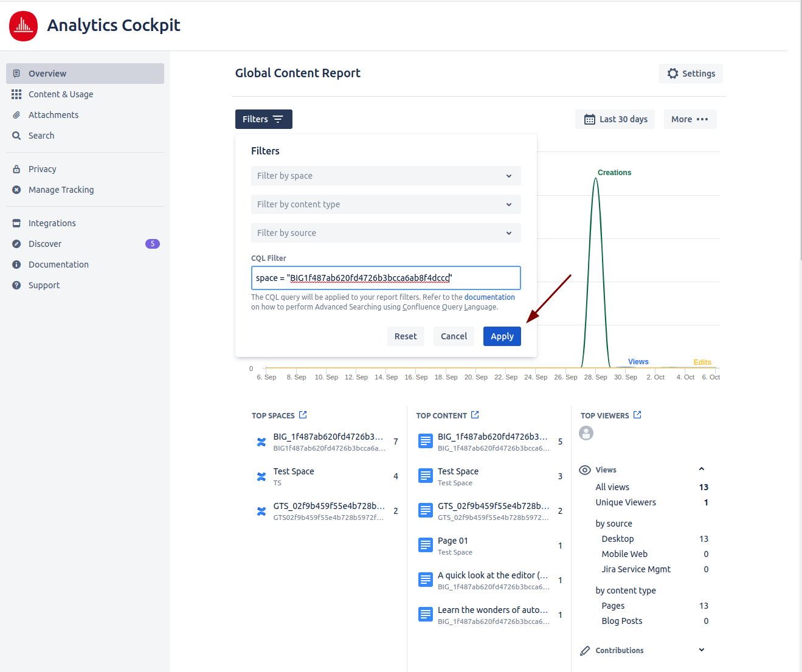Open the Last 30 days date picker

(615, 119)
